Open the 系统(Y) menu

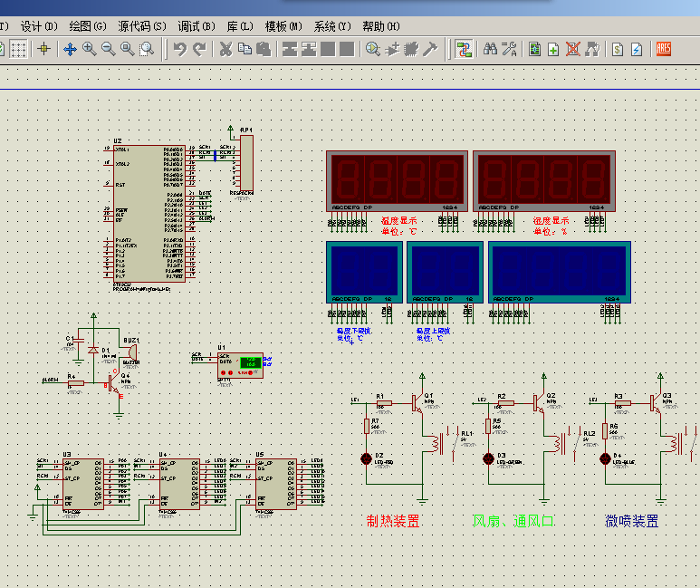332,27
